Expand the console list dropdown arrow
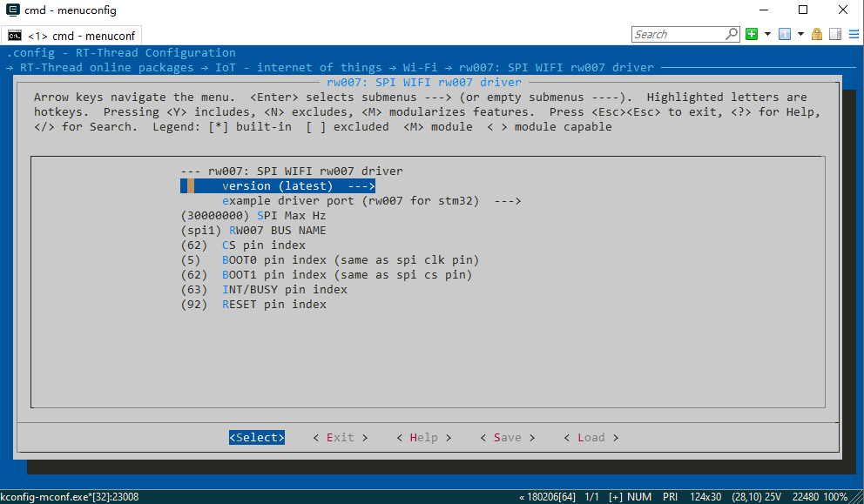 800,35
